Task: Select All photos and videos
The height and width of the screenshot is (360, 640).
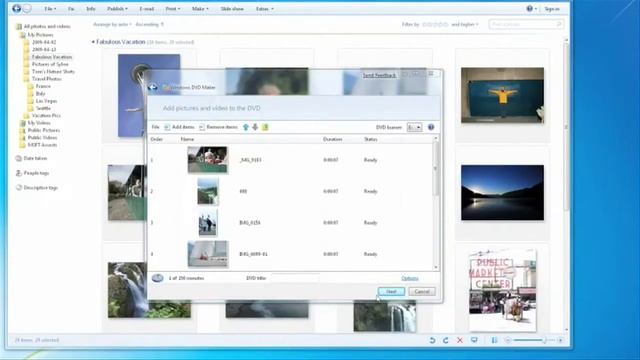Action: pyautogui.click(x=47, y=26)
